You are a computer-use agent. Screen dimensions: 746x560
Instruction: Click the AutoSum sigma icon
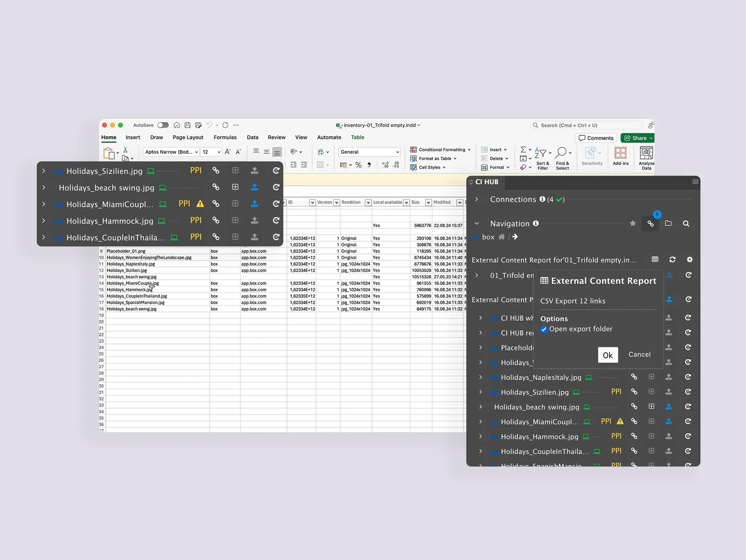pos(523,149)
